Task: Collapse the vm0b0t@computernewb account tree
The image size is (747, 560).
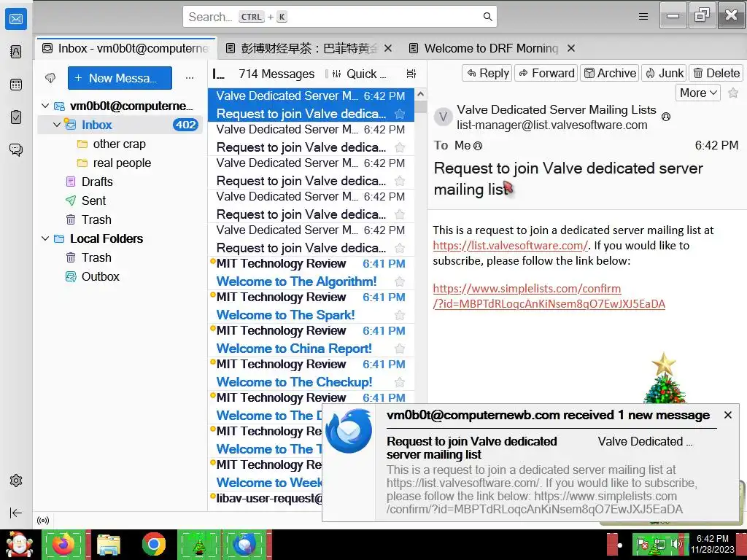Action: point(45,106)
